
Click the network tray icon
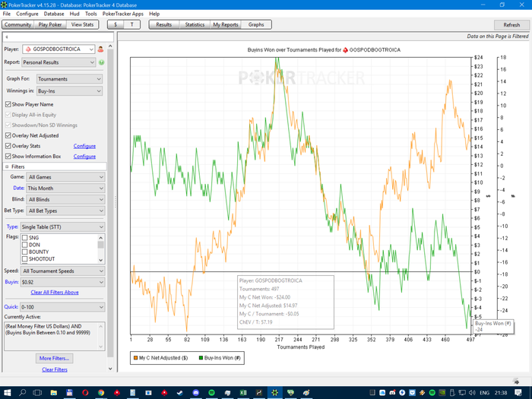pyautogui.click(x=462, y=393)
